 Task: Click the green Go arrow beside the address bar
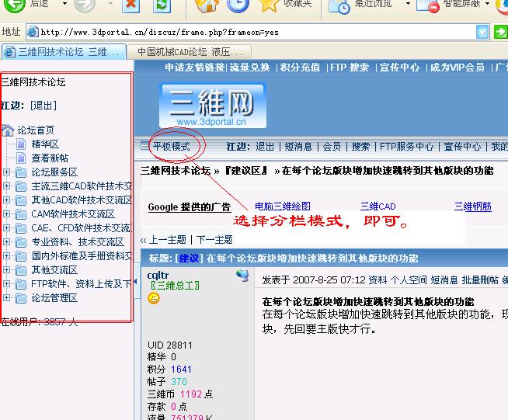tap(500, 32)
